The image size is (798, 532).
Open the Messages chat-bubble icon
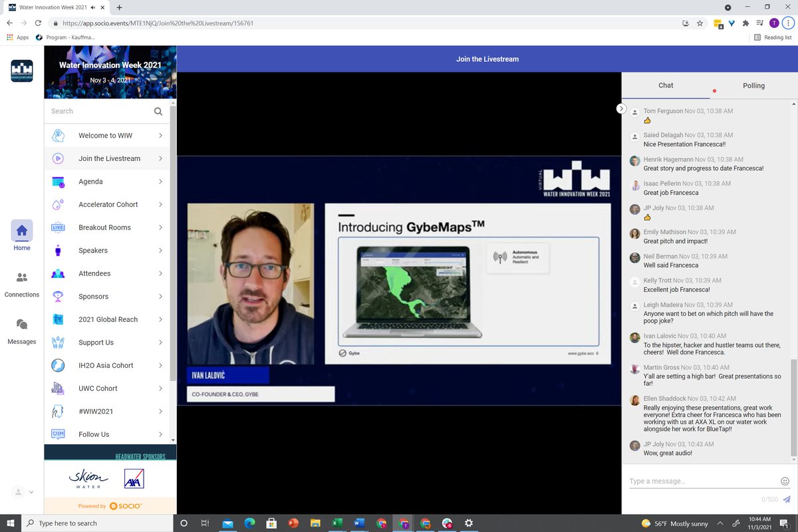tap(22, 325)
